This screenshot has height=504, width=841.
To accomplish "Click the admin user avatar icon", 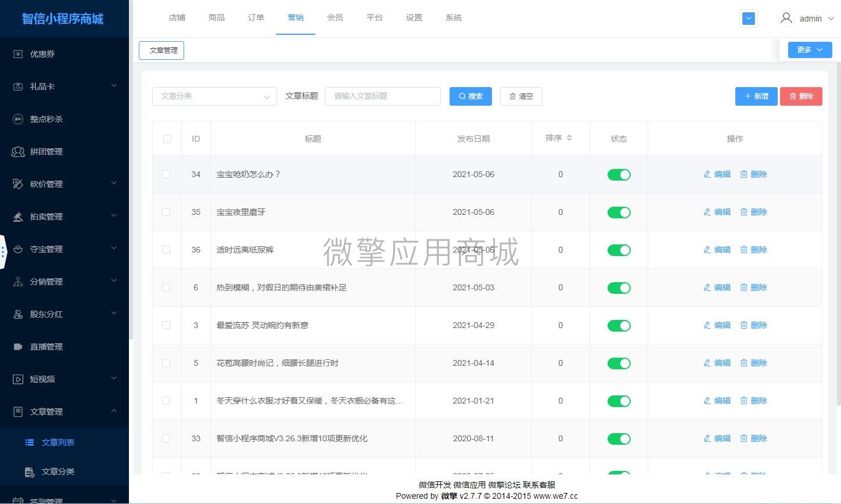I will [786, 19].
